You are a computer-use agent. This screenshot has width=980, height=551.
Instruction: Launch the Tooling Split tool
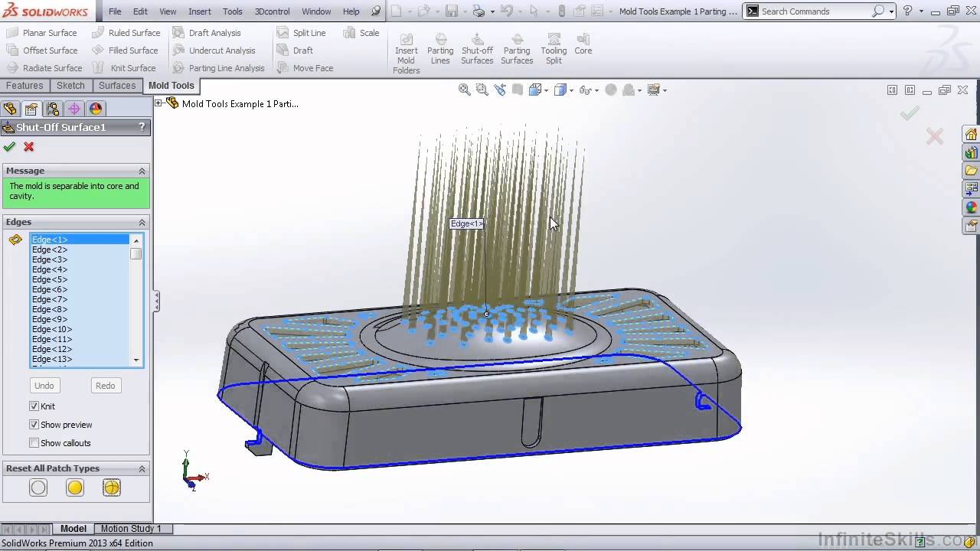(554, 49)
